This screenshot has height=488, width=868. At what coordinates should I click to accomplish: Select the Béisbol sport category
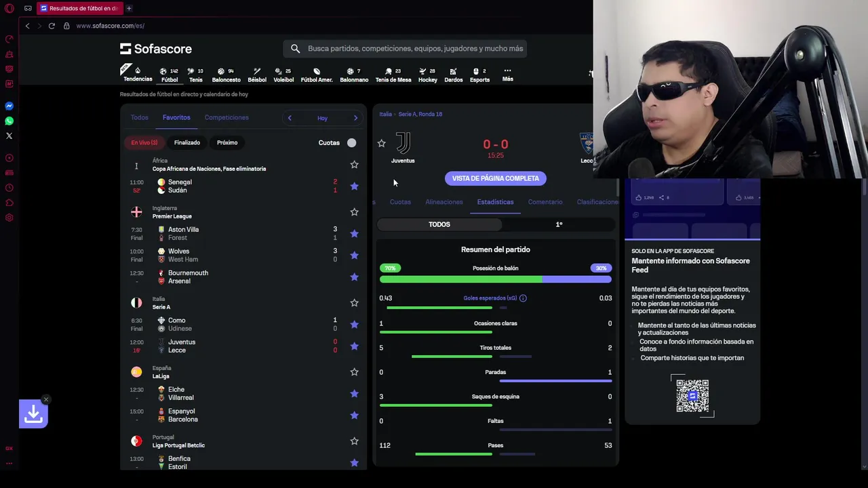click(x=257, y=75)
